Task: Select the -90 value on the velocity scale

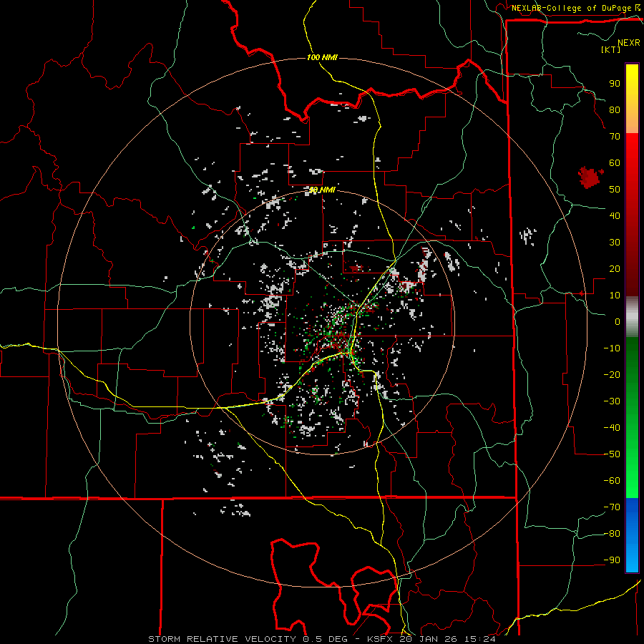Action: tap(612, 560)
